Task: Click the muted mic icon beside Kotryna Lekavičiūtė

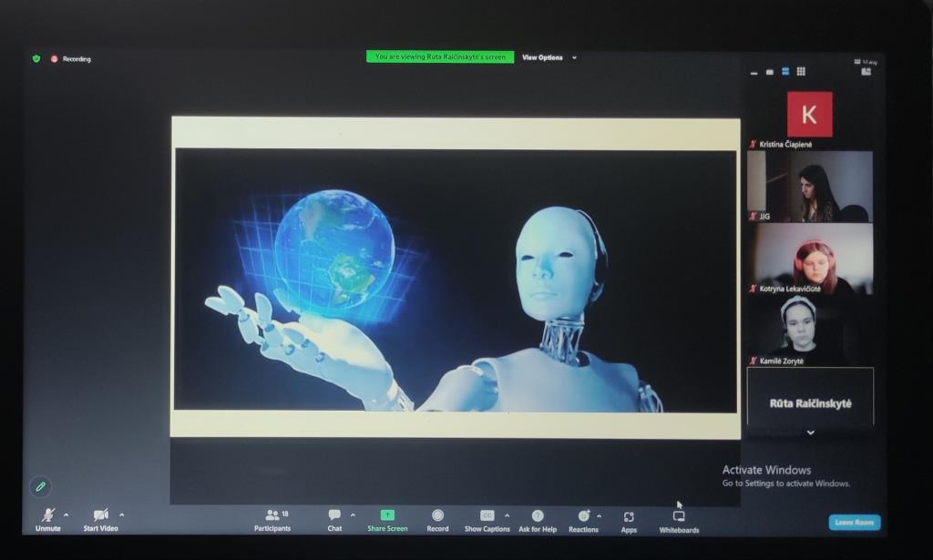Action: tap(753, 289)
